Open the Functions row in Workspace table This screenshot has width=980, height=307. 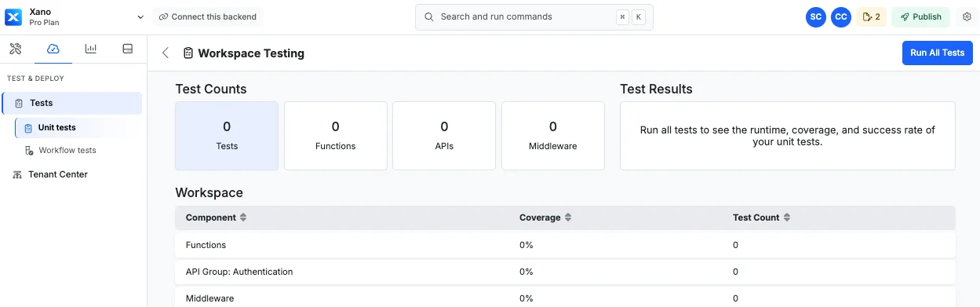coord(565,245)
